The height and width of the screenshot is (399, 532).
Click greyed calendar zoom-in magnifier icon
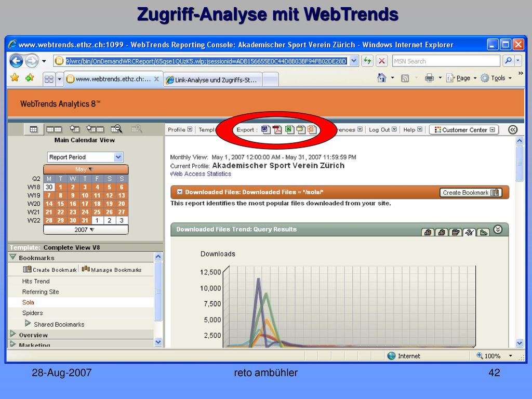[x=137, y=129]
